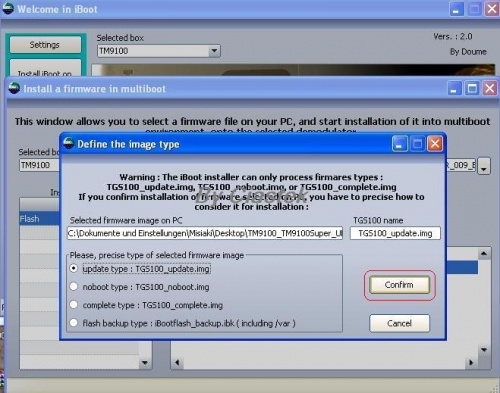Screen dimensions: 500x393
Task: Minimize the Welcome in iBoot window
Action: pos(457,9)
